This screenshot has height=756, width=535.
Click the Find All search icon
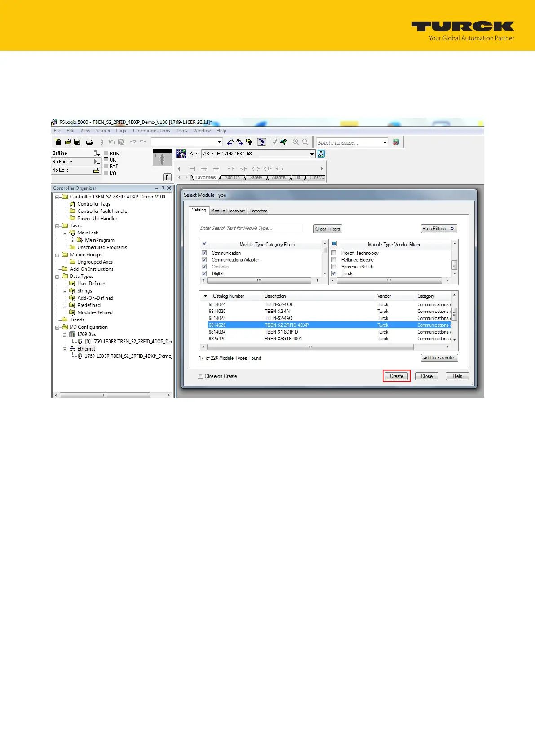(249, 142)
